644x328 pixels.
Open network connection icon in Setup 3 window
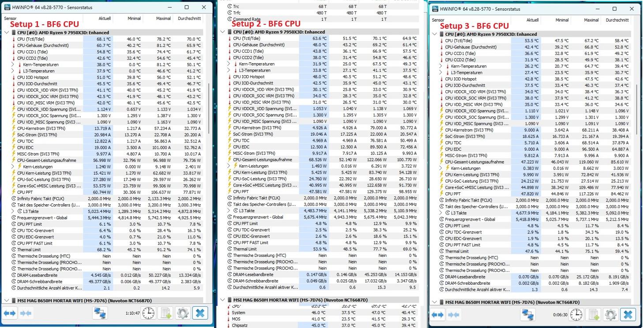(527, 315)
